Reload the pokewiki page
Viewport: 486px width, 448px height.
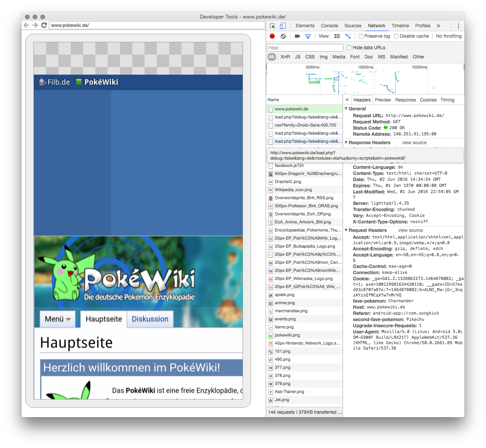tap(44, 25)
